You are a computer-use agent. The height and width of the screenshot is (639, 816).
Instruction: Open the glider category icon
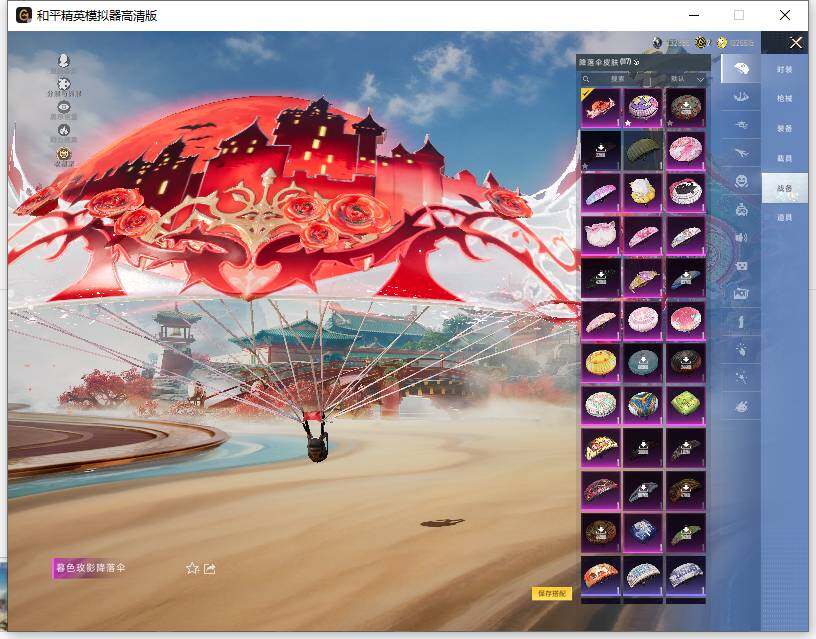[x=741, y=125]
